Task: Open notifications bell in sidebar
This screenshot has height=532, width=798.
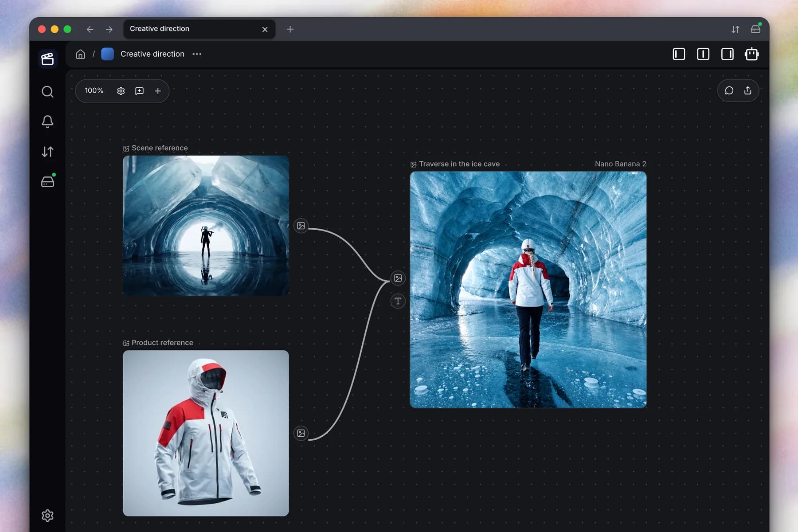Action: pyautogui.click(x=47, y=121)
